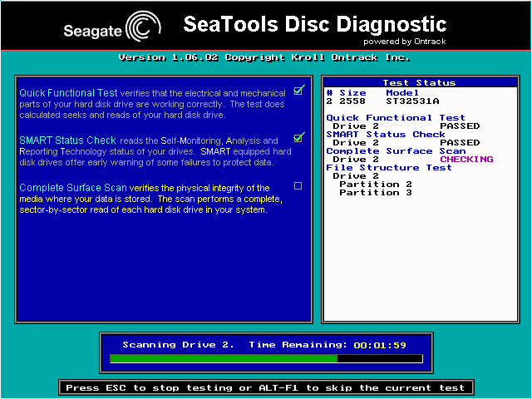Click the Time Remaining countdown value
532x399 pixels.
(380, 344)
